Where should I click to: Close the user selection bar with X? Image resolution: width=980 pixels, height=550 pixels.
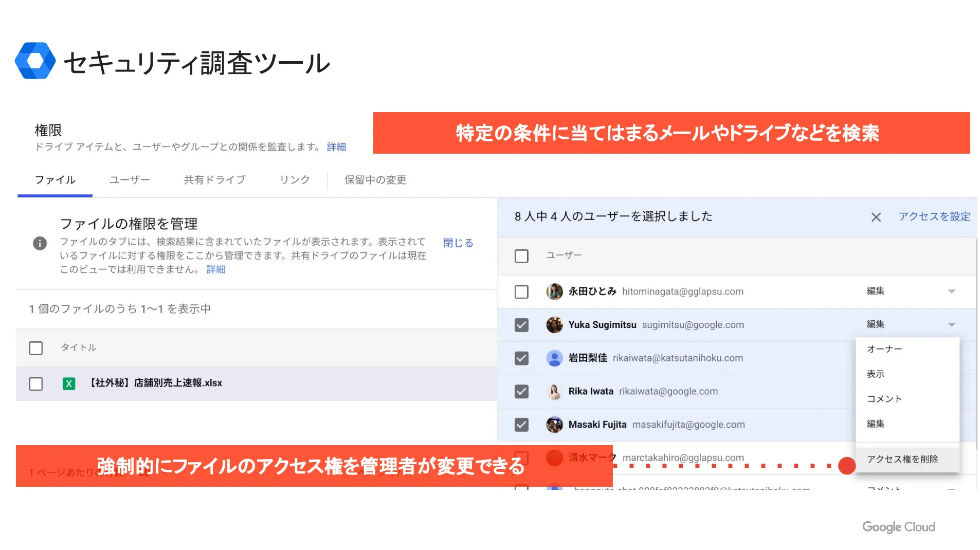pyautogui.click(x=876, y=217)
